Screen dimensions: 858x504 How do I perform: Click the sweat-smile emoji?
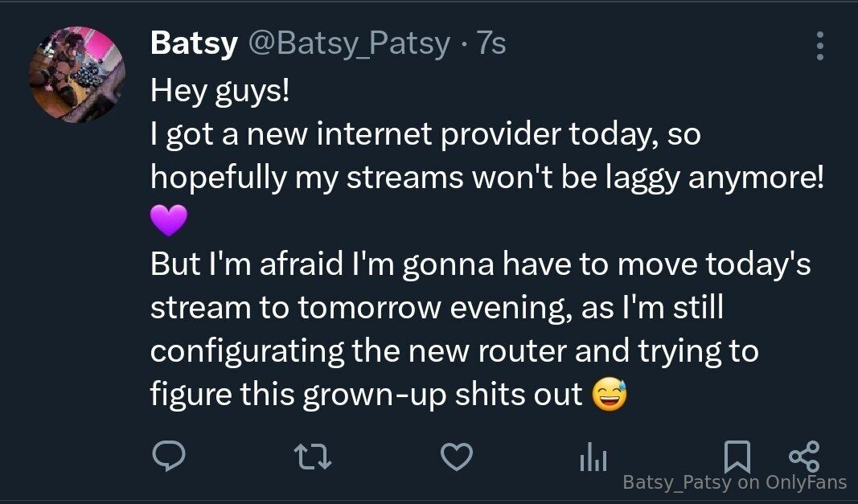click(609, 395)
